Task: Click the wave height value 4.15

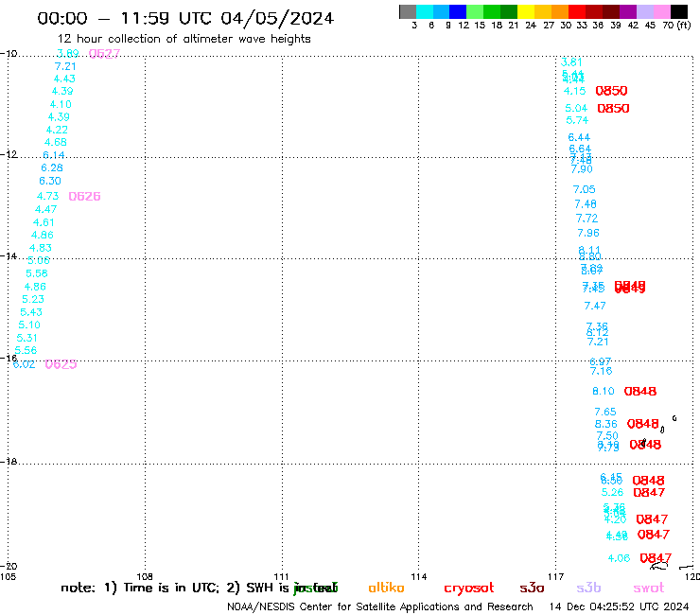Action: [574, 91]
